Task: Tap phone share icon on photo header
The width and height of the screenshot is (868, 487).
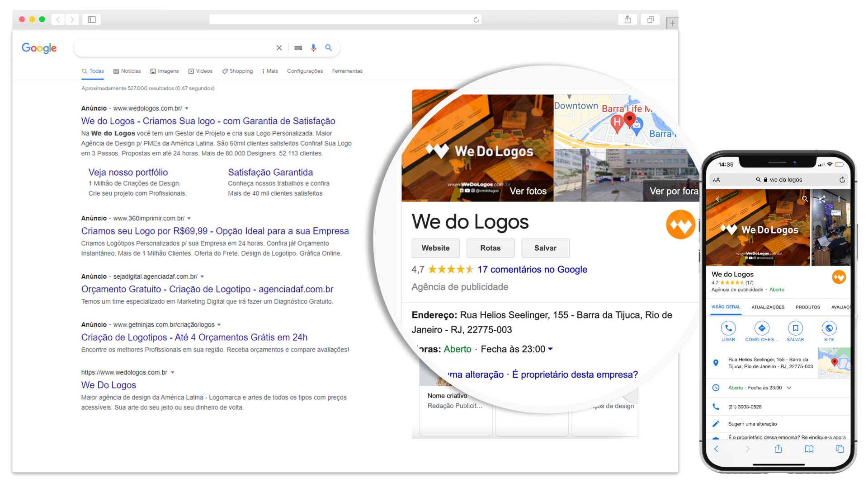Action: click(x=822, y=199)
